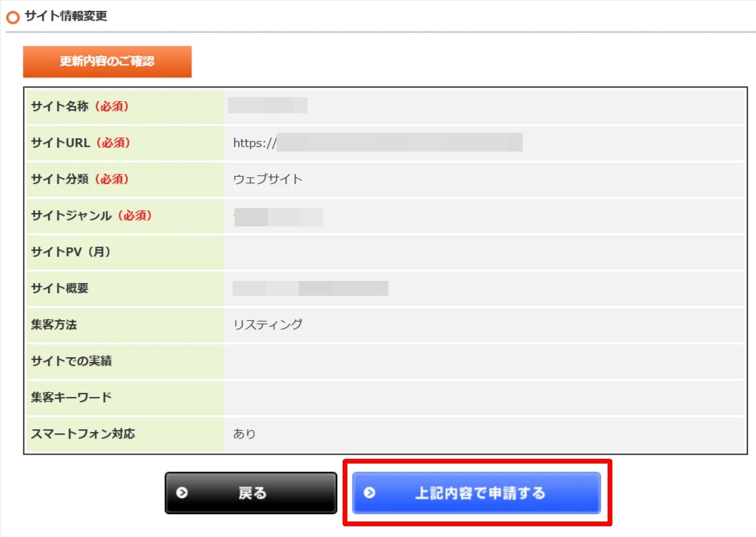The image size is (756, 537).
Task: Click the あり value for スマートフォン対応
Action: pyautogui.click(x=245, y=434)
